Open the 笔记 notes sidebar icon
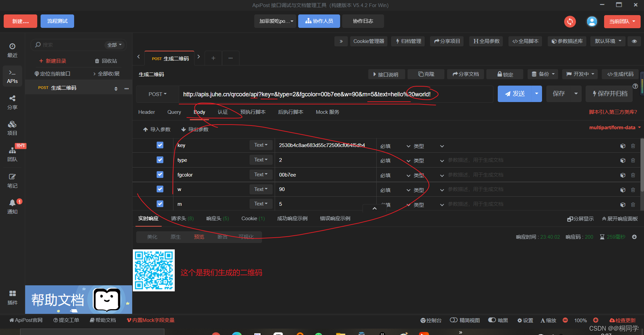Image resolution: width=644 pixels, height=335 pixels. click(12, 181)
